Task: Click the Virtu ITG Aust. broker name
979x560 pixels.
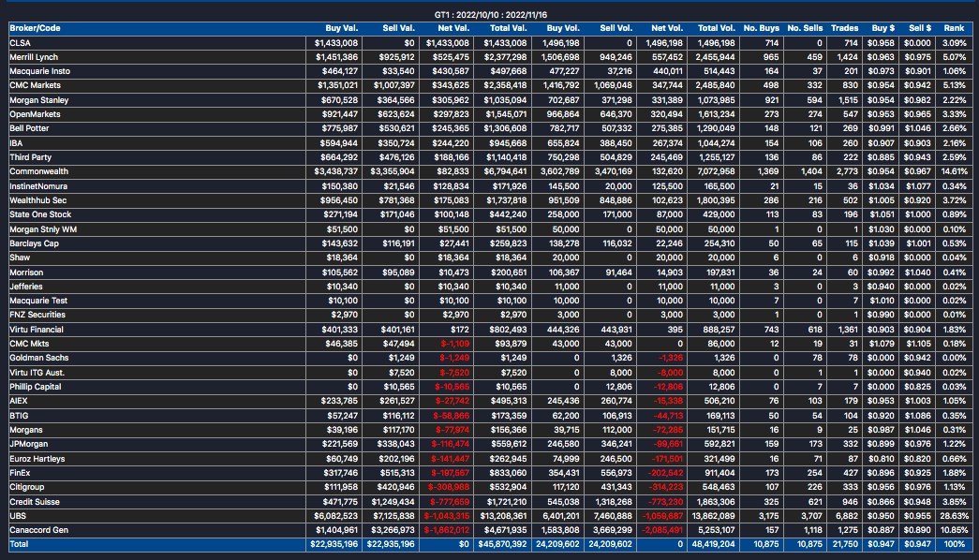Action: 37,373
